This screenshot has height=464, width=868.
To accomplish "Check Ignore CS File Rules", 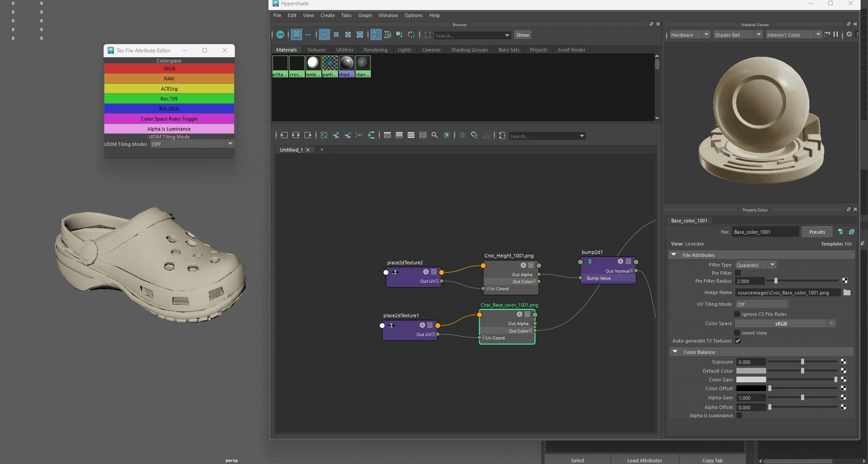I will pyautogui.click(x=737, y=314).
